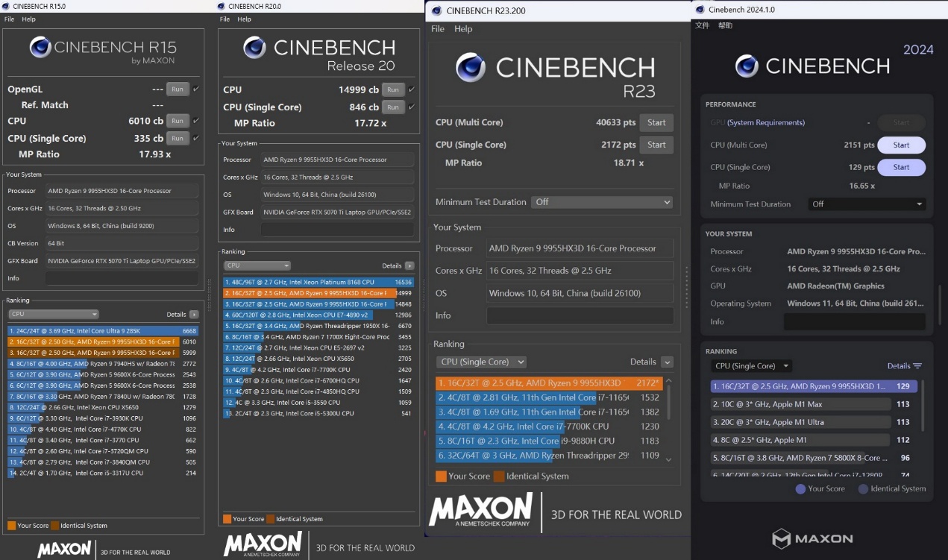Open the File menu in Cinebench R20
This screenshot has width=948, height=560.
pos(224,19)
